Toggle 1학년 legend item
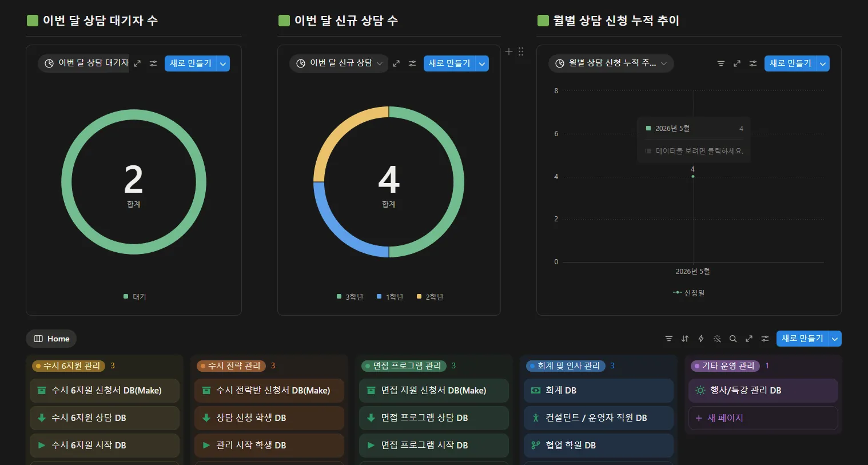Viewport: 868px width, 465px height. pos(390,297)
